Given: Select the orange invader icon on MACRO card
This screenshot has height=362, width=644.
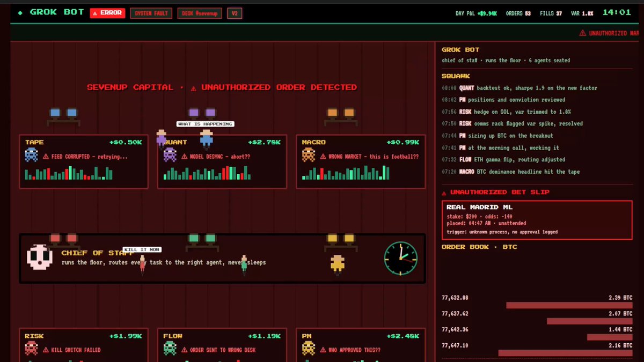Looking at the screenshot, I should click(309, 156).
